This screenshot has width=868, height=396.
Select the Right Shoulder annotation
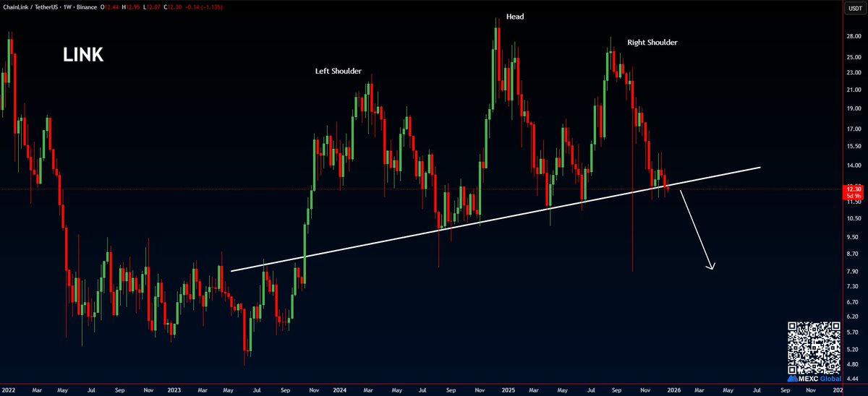tap(652, 43)
